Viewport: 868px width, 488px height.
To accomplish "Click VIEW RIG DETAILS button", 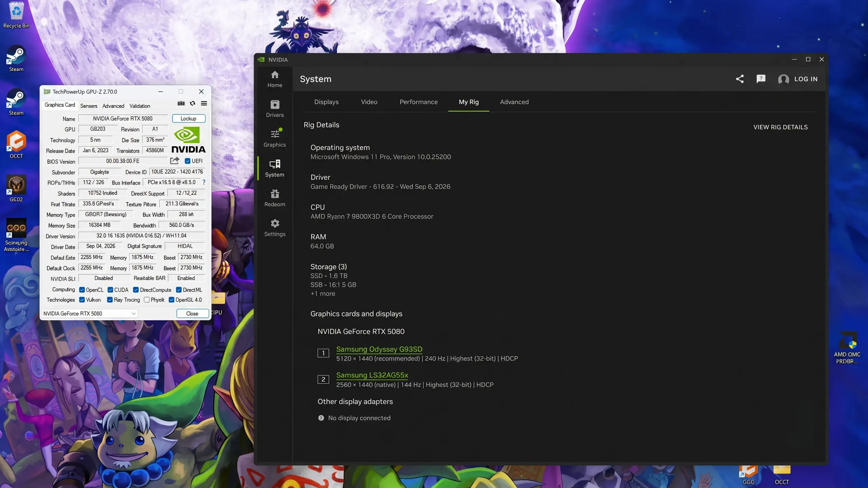I will click(x=780, y=127).
